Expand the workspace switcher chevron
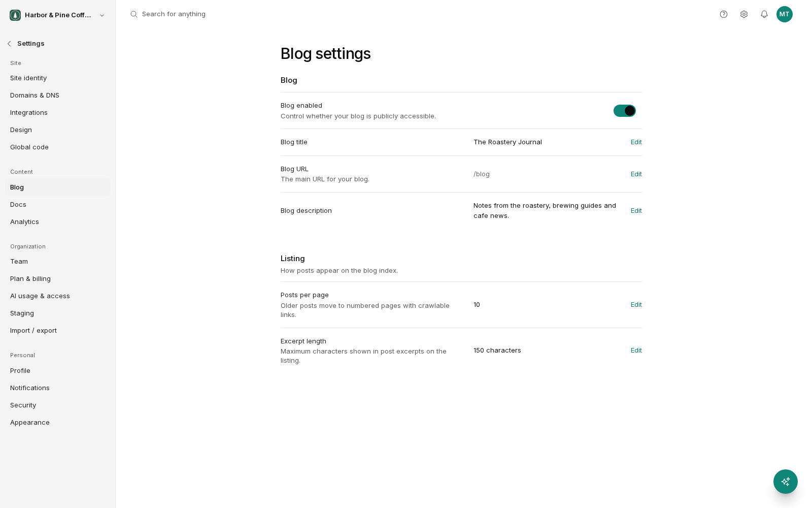This screenshot has height=508, width=812. tap(102, 15)
